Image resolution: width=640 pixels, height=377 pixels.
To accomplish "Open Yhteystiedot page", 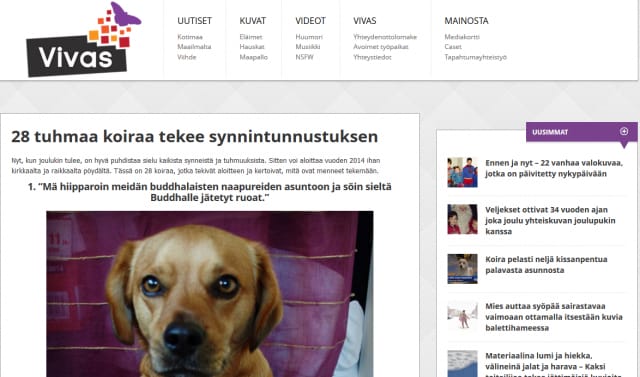I will [372, 57].
